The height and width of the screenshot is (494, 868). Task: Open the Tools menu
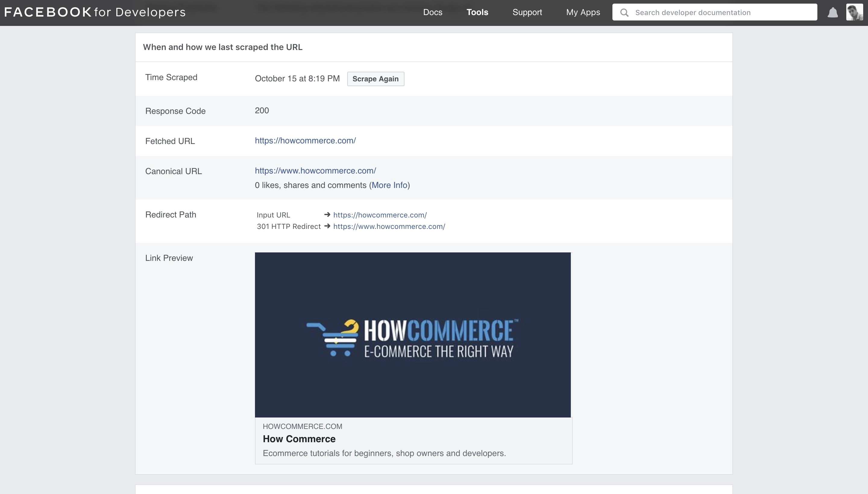[477, 12]
